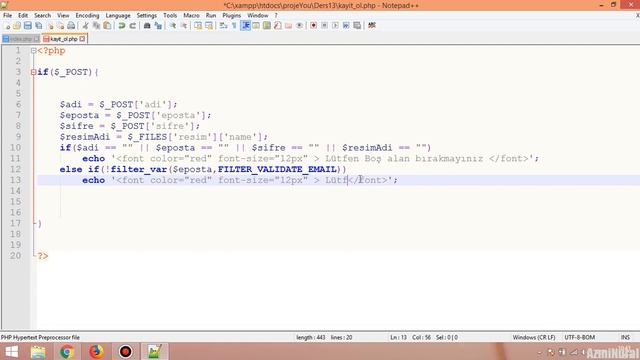Viewport: 640px width, 360px height.
Task: Open the File menu
Action: [7, 16]
